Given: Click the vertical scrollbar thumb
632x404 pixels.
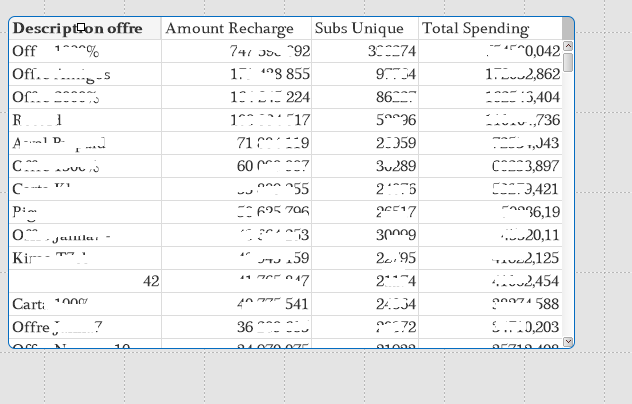Looking at the screenshot, I should 569,62.
